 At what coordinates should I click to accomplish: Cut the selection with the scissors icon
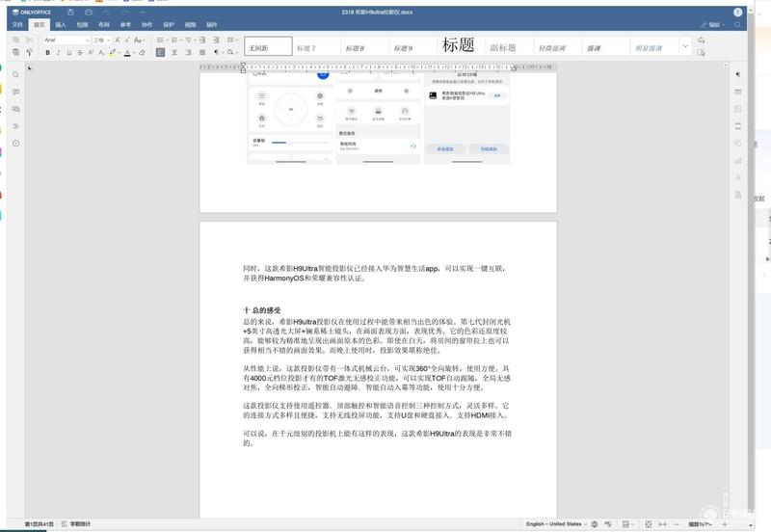(x=30, y=40)
